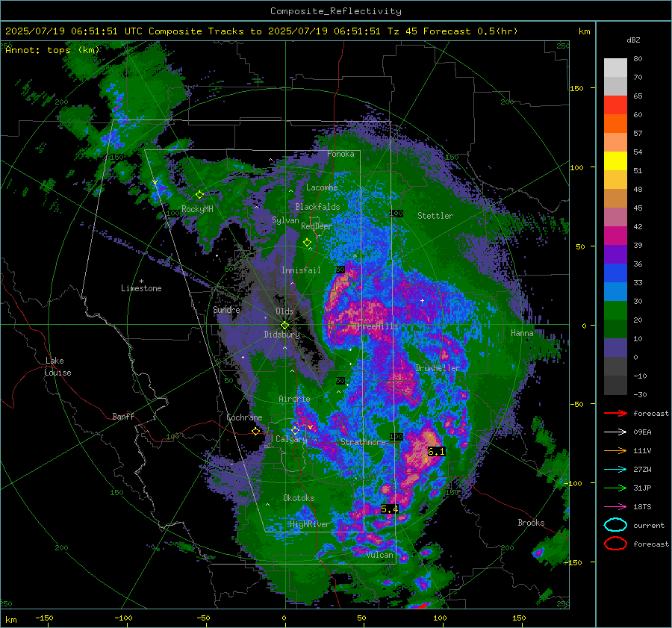Click the slate-purple swatch between 10 and 0 dBZ

[x=615, y=348]
